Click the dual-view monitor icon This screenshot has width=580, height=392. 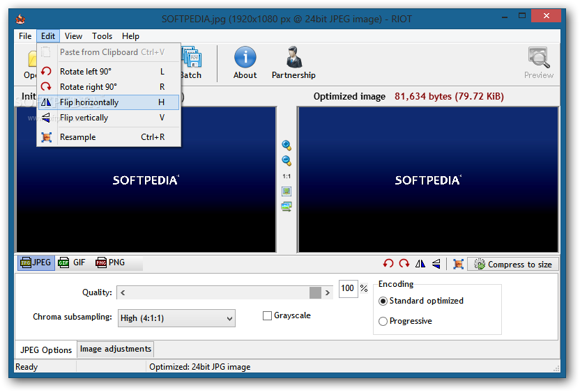pyautogui.click(x=287, y=206)
